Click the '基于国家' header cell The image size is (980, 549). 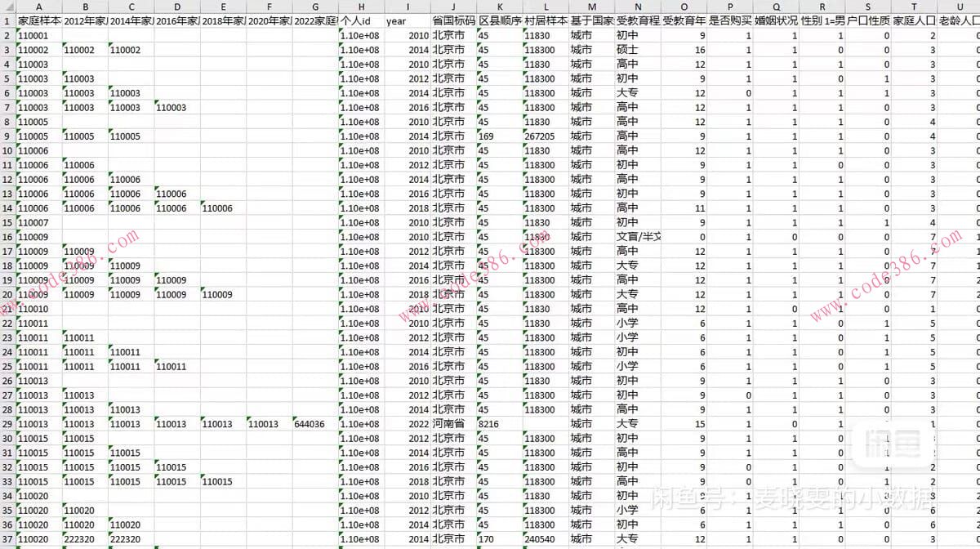point(591,20)
